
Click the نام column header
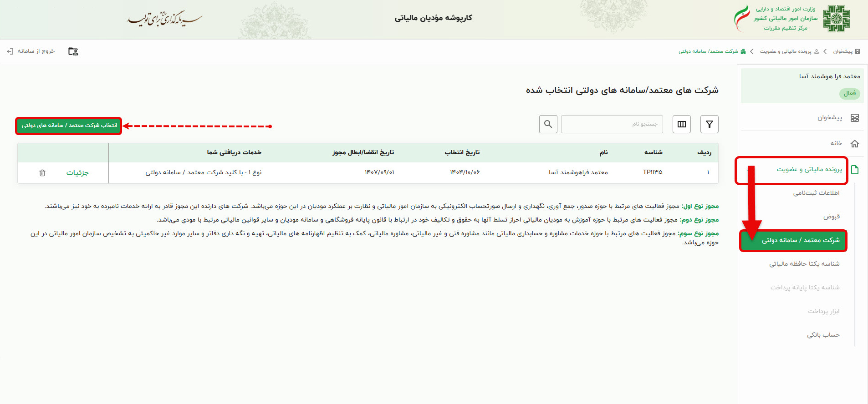(x=603, y=152)
